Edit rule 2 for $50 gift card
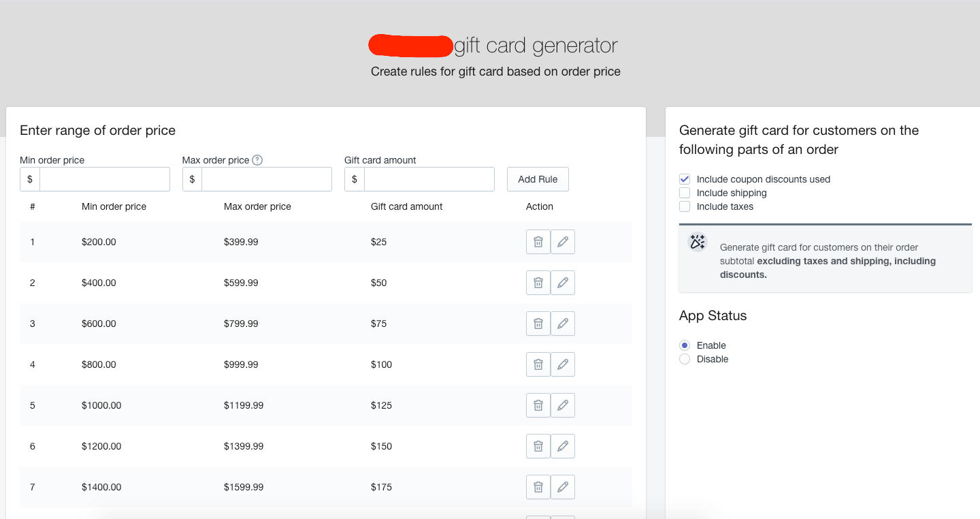980x519 pixels. tap(563, 283)
